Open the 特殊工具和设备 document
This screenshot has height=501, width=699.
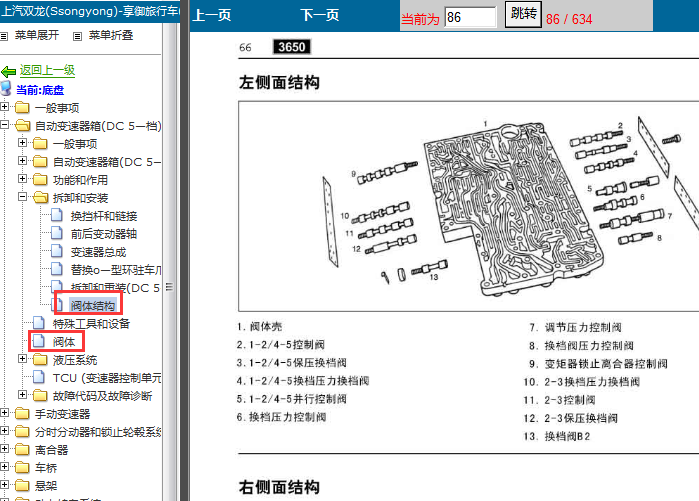point(91,324)
